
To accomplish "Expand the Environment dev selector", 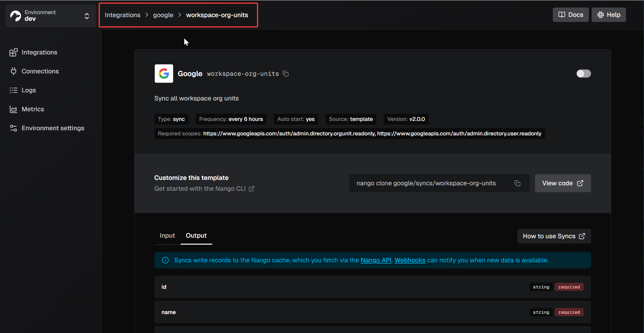I will point(87,16).
